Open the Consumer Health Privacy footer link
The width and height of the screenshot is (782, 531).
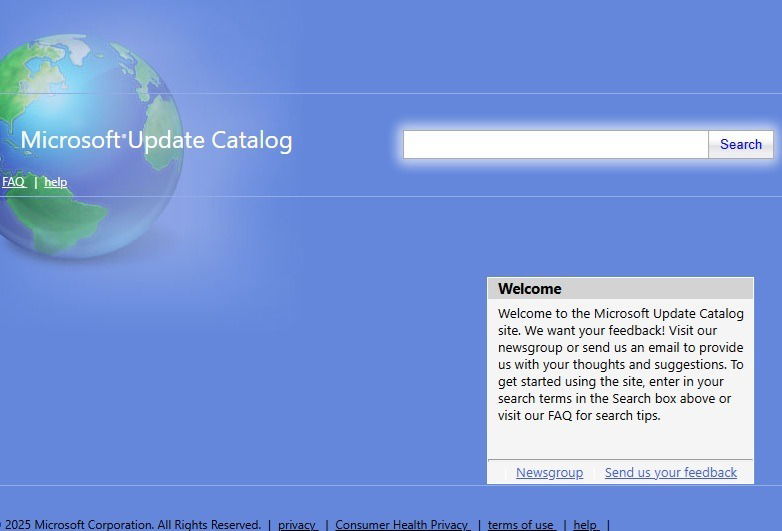tap(402, 525)
